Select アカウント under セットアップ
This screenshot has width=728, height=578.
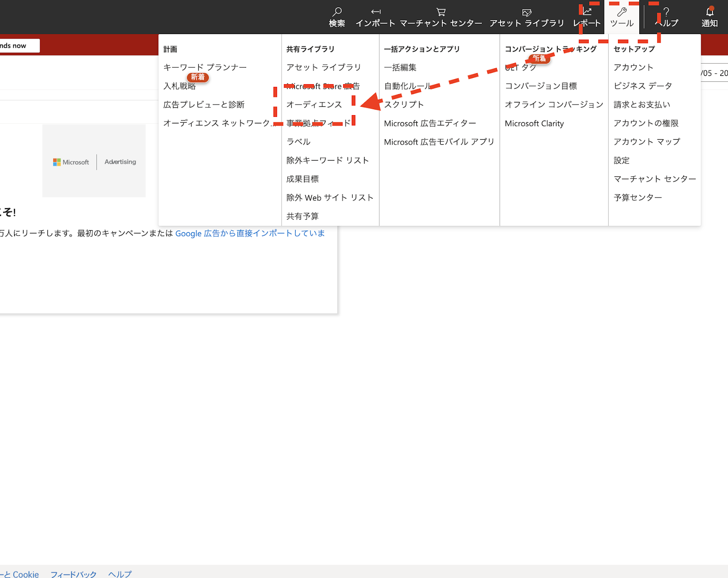coord(633,67)
